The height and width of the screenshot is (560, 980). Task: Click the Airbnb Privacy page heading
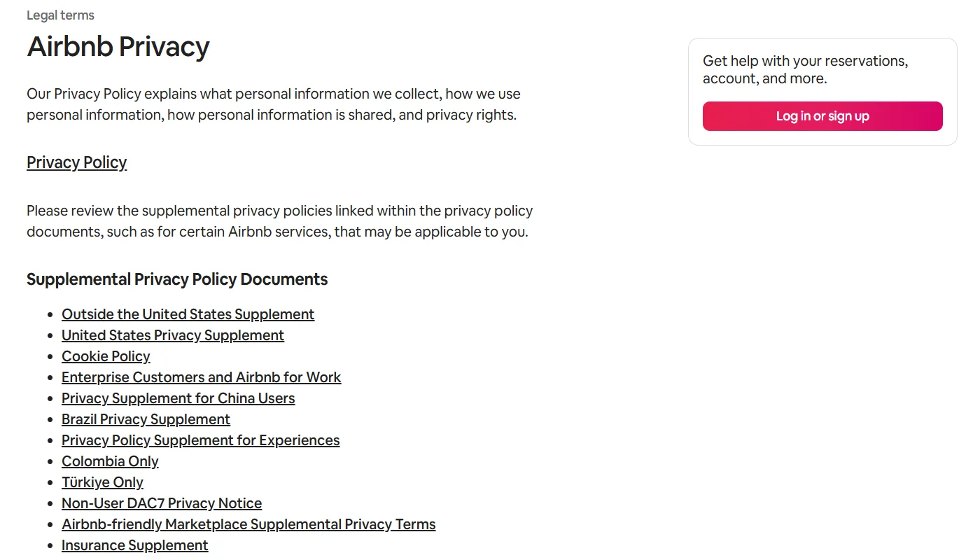[x=118, y=46]
